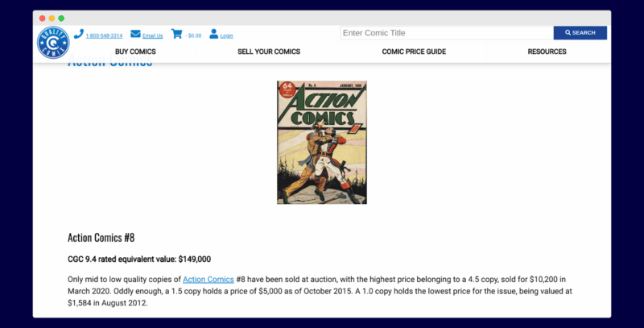The width and height of the screenshot is (644, 328).
Task: Focus the Enter Comic Title search field
Action: 446,33
